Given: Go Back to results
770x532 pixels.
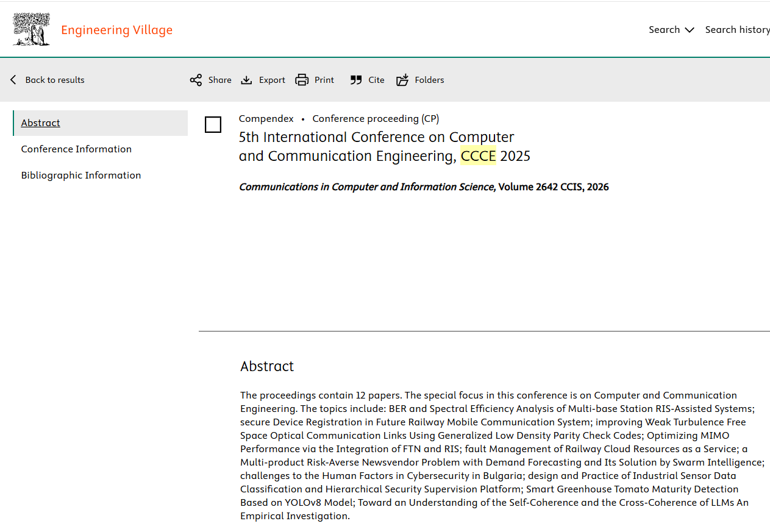Looking at the screenshot, I should point(55,80).
